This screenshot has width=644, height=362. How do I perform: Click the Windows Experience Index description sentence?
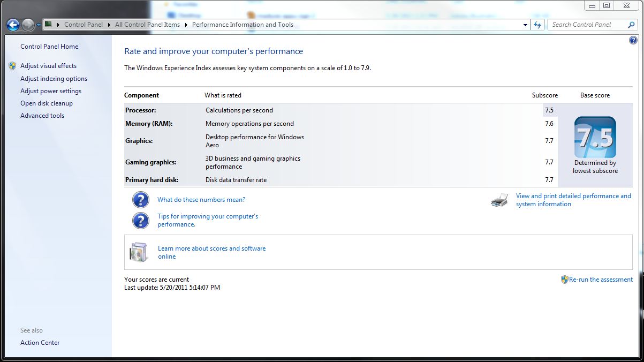[248, 68]
